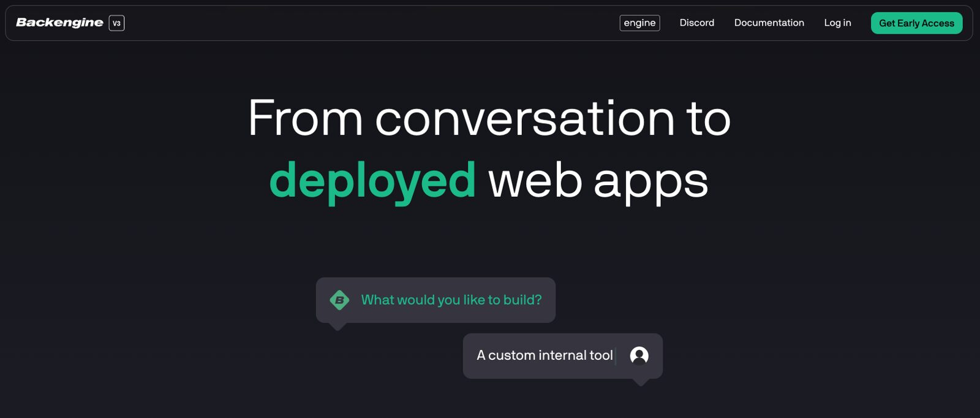Click the V3 version badge
Viewport: 980px width, 418px height.
(116, 23)
